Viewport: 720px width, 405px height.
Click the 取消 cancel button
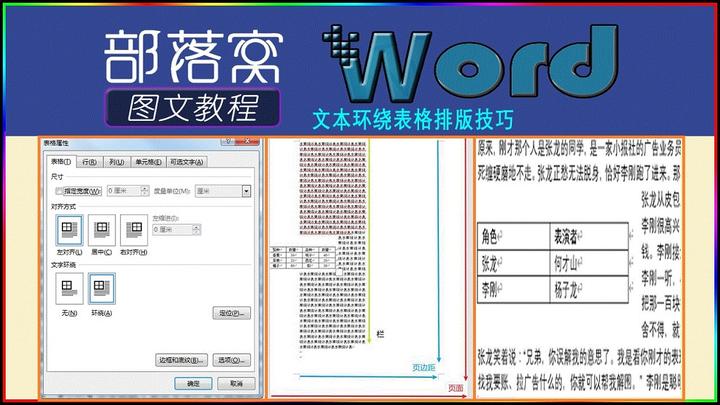pos(236,383)
